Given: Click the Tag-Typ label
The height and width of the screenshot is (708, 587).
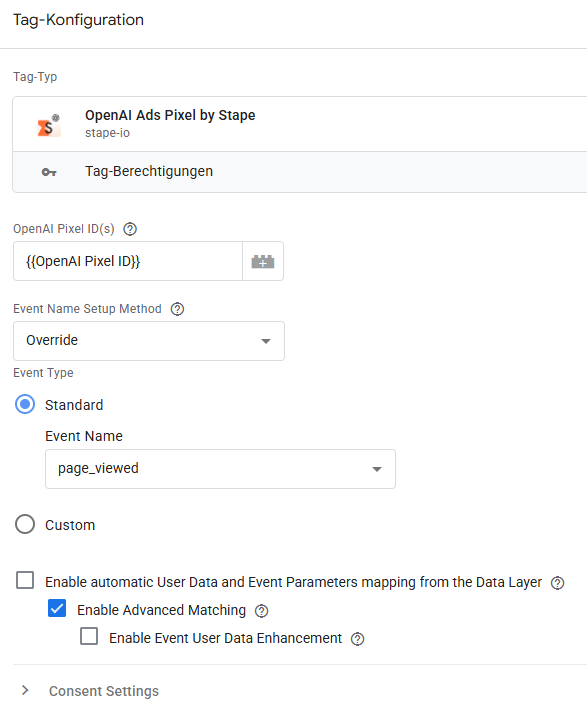Looking at the screenshot, I should (35, 77).
